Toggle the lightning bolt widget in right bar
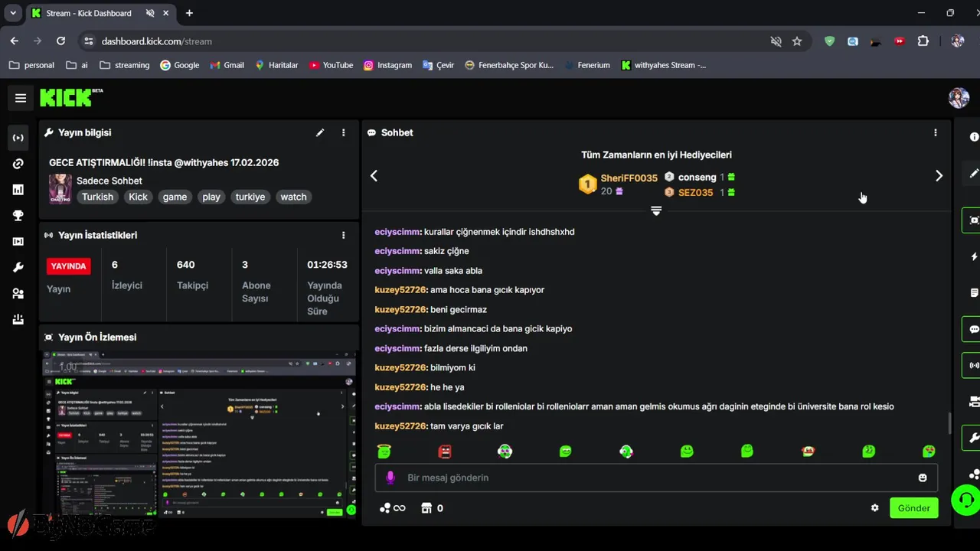Viewport: 980px width, 551px height. pyautogui.click(x=974, y=256)
